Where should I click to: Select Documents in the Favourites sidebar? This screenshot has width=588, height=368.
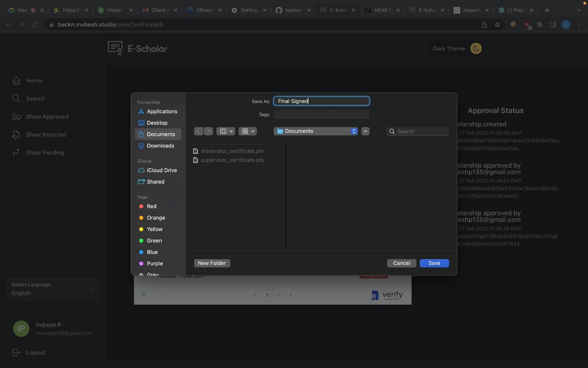[x=158, y=134]
